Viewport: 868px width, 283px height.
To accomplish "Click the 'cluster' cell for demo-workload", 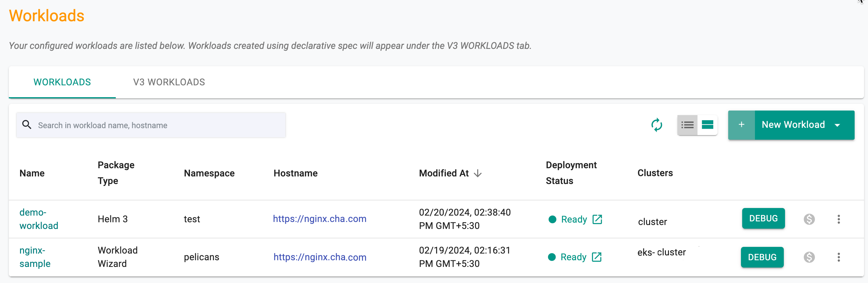I will tap(652, 222).
